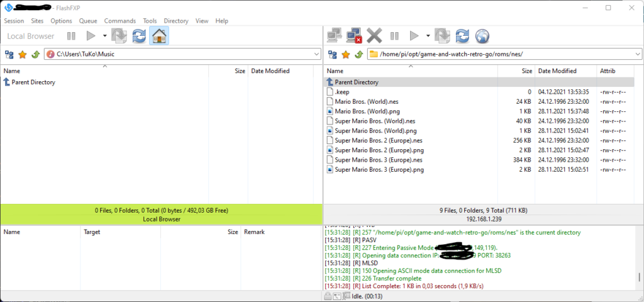Viewport: 644px width, 302px height.
Task: Go up a folder with remote green arrow
Action: [x=359, y=54]
